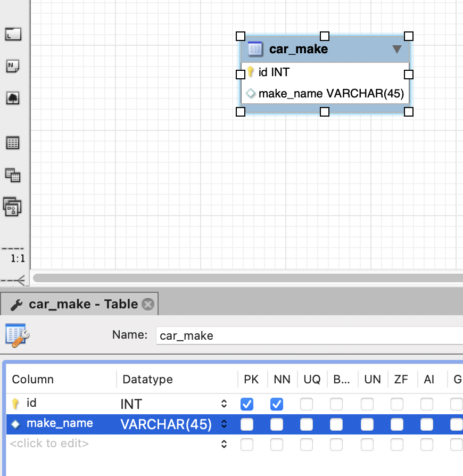Collapse car_make table with header triangle
This screenshot has height=476, width=463.
(x=396, y=50)
